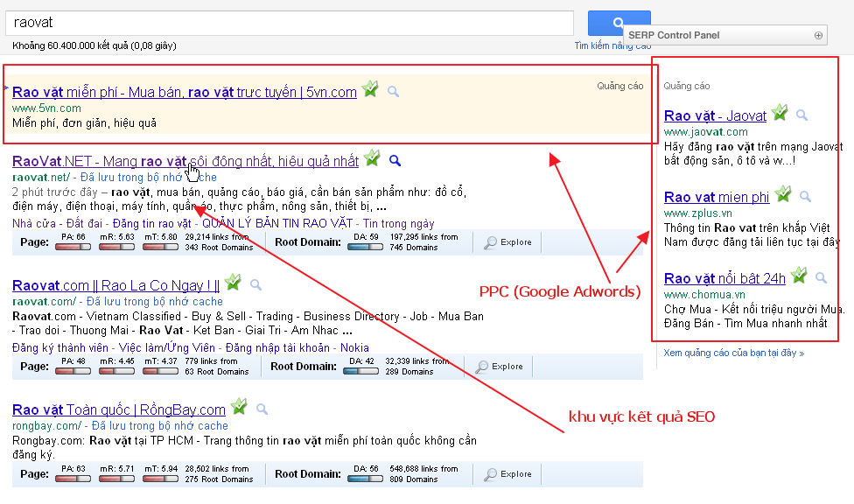Click www.chomua.vn URL text

click(704, 295)
